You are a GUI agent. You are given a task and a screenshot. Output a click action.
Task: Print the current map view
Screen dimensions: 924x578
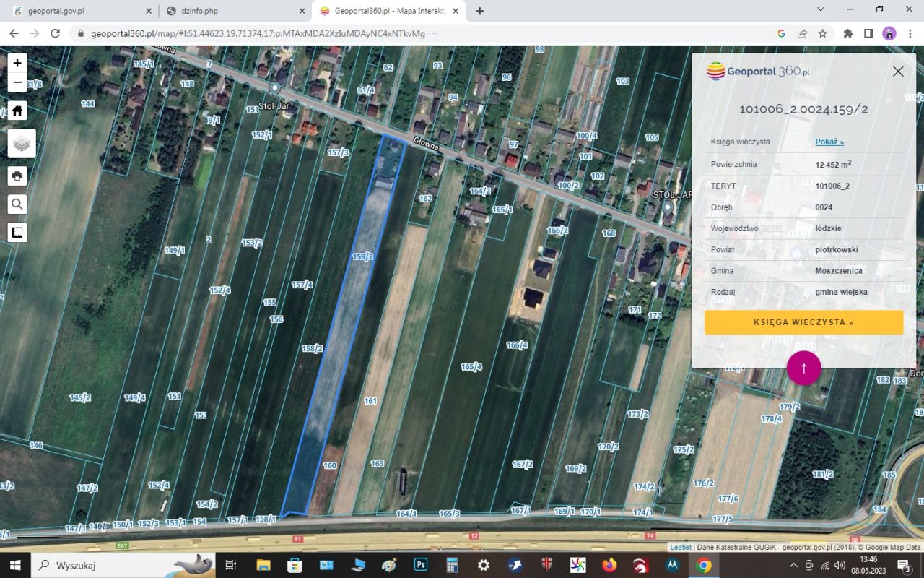pos(17,176)
